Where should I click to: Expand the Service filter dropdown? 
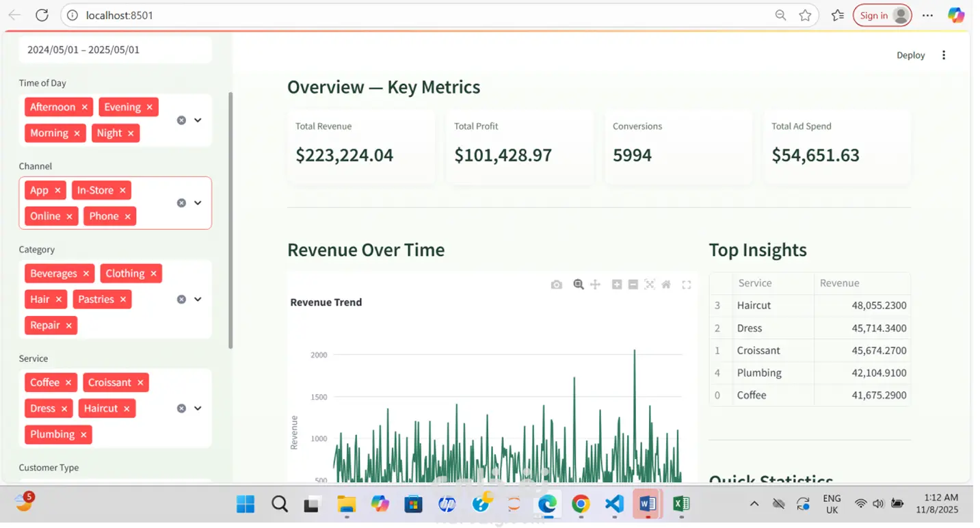tap(198, 408)
